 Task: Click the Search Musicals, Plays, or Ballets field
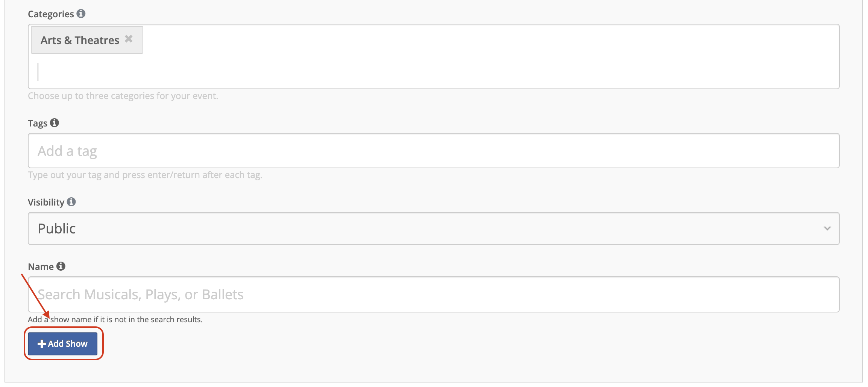(x=434, y=294)
